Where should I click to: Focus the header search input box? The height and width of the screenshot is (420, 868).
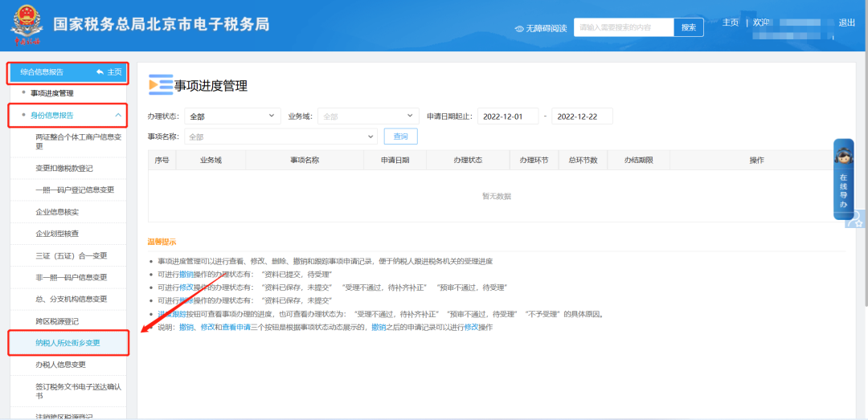pyautogui.click(x=624, y=27)
